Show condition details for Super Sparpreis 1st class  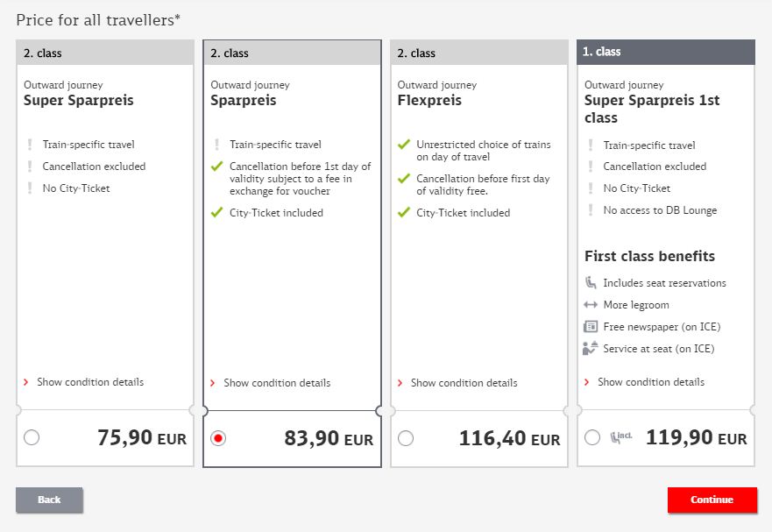click(x=650, y=382)
